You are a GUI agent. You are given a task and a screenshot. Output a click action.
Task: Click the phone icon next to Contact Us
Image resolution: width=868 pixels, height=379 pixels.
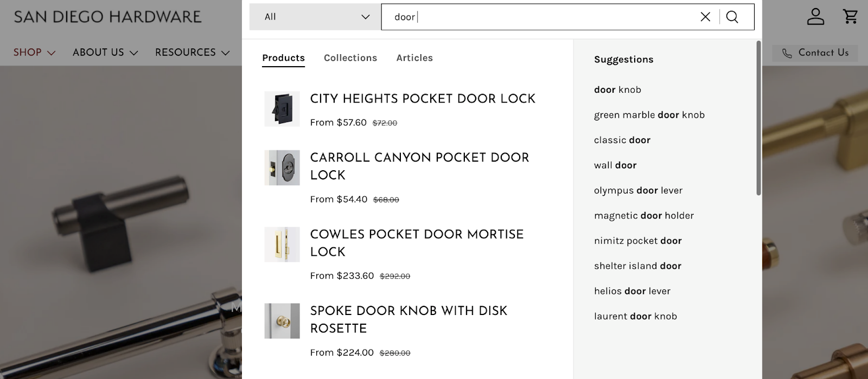[x=787, y=53]
